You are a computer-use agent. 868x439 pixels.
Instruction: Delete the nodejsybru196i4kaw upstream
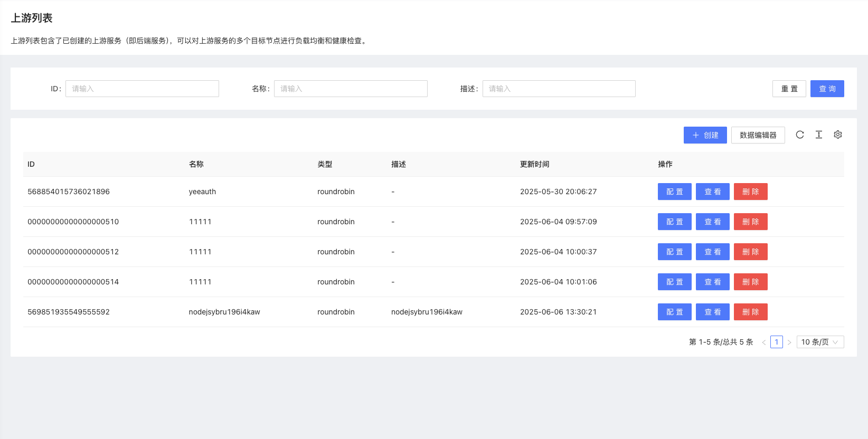point(750,312)
